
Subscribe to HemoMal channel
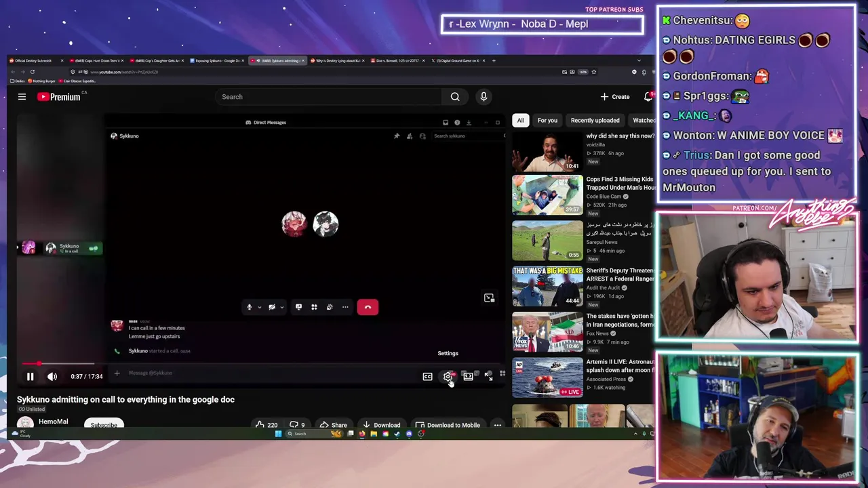point(104,425)
